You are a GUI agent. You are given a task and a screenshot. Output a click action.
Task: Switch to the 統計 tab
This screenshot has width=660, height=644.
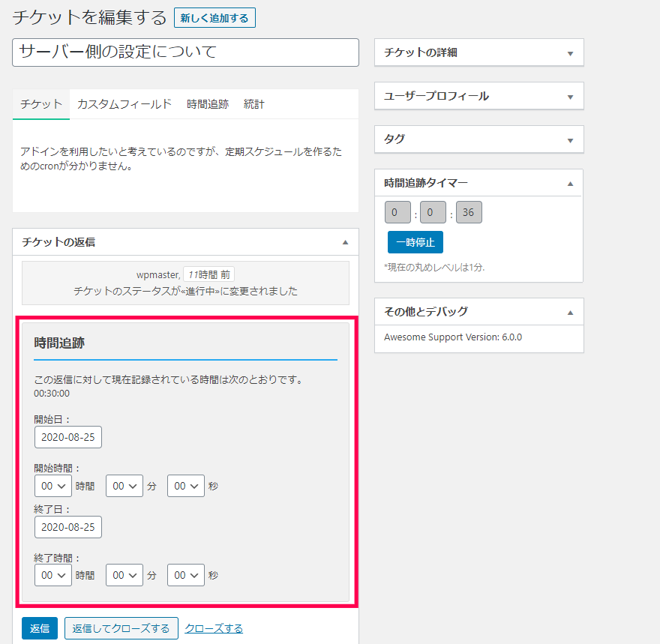(x=253, y=104)
